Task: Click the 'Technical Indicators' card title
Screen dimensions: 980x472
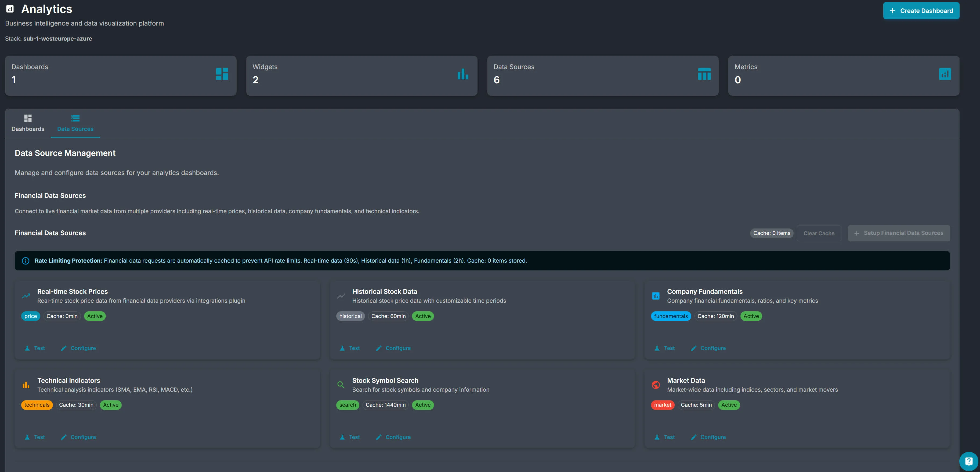Action: click(x=68, y=381)
